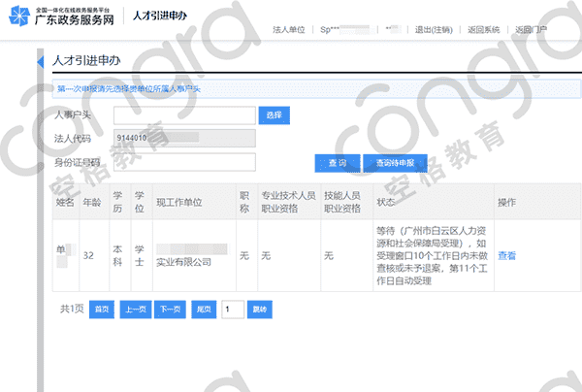The image size is (582, 392).
Task: Click the page number input box
Action: (x=233, y=310)
